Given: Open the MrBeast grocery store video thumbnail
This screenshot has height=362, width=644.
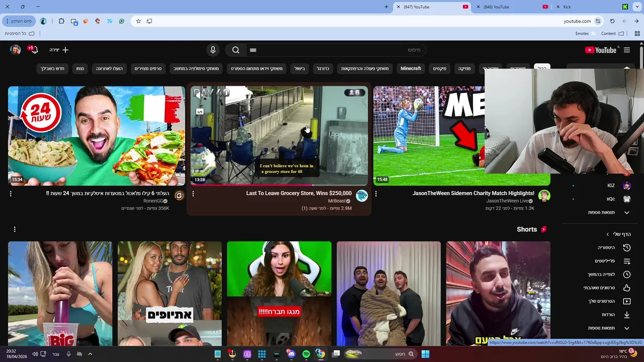Looking at the screenshot, I should click(279, 136).
